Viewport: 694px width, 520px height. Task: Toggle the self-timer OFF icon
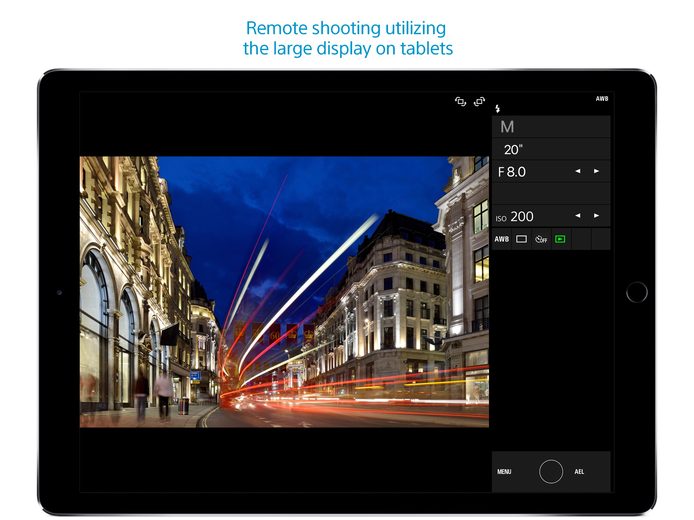point(541,239)
